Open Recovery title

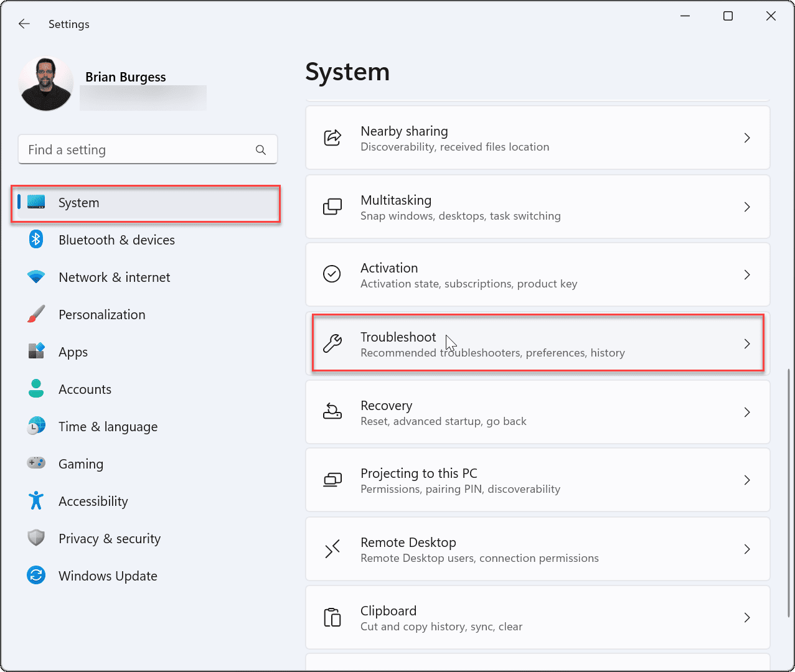point(386,406)
